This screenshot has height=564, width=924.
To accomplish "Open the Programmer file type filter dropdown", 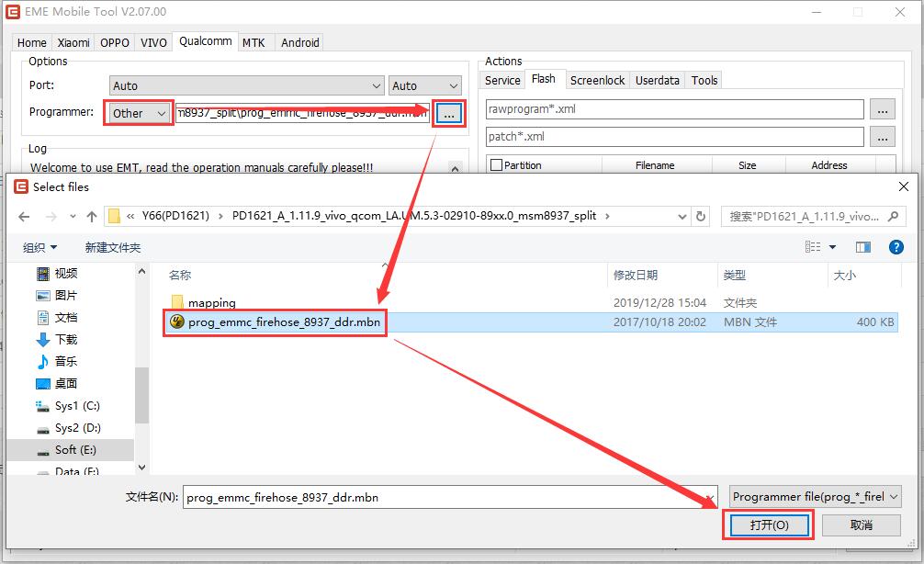I will pyautogui.click(x=815, y=497).
